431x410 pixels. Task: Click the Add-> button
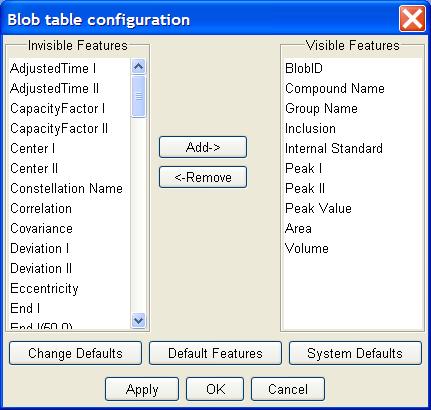tap(203, 147)
